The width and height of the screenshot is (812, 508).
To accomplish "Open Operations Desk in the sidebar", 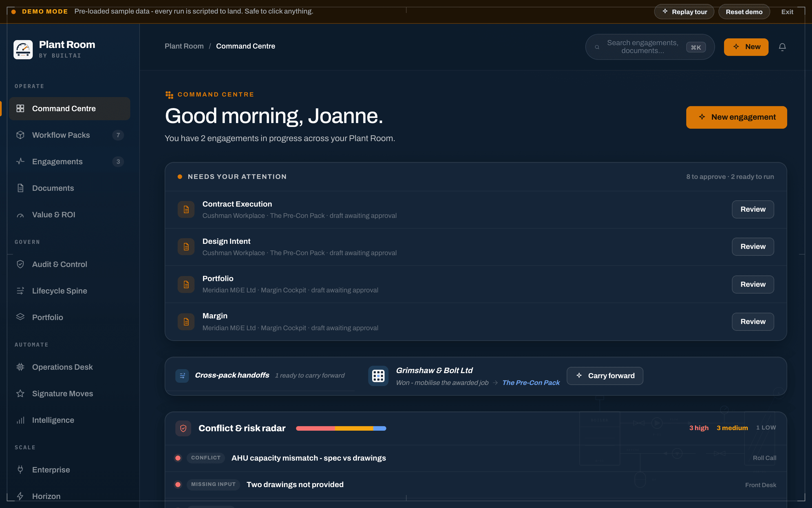I will point(69,367).
